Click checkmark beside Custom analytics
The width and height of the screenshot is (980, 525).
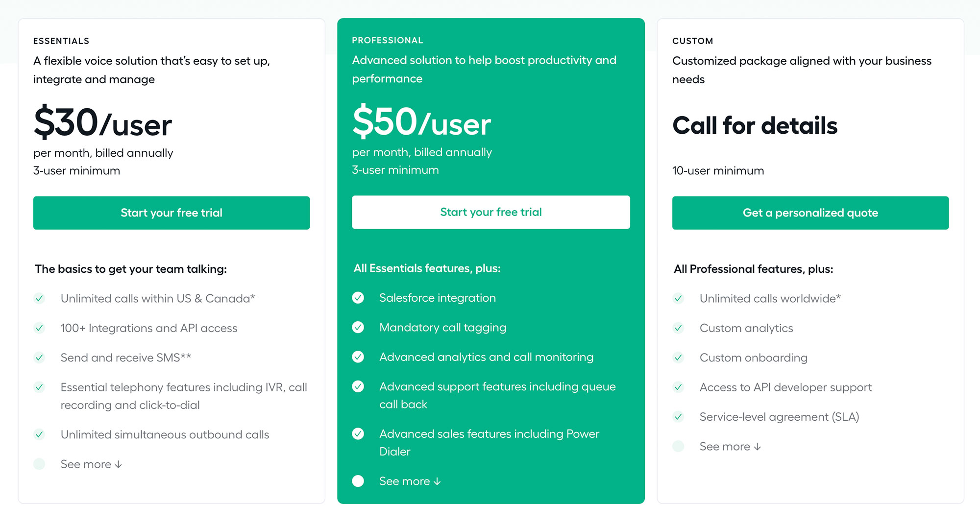click(x=678, y=328)
